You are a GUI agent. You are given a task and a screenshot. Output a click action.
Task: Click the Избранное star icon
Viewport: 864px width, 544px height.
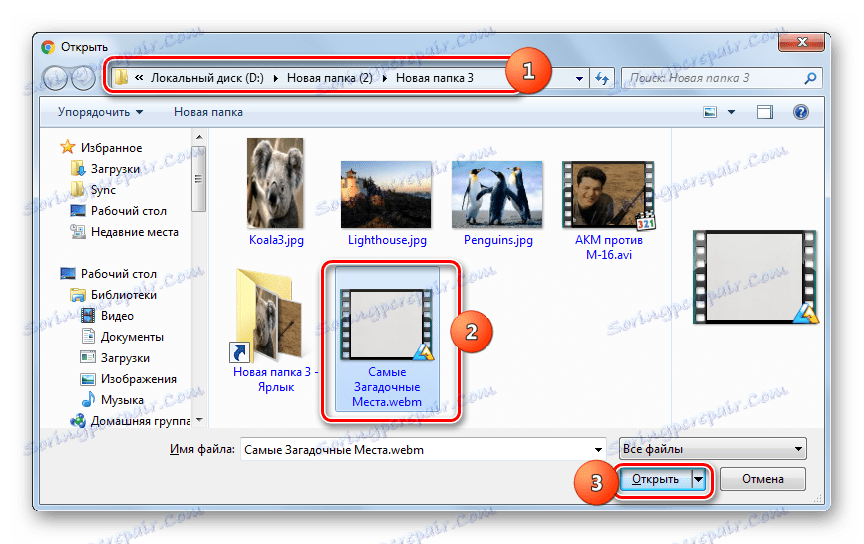67,147
